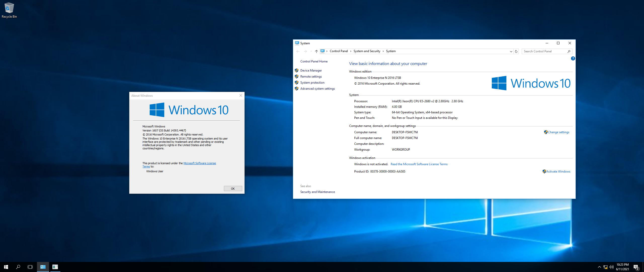Show hidden system tray icons

click(x=599, y=267)
